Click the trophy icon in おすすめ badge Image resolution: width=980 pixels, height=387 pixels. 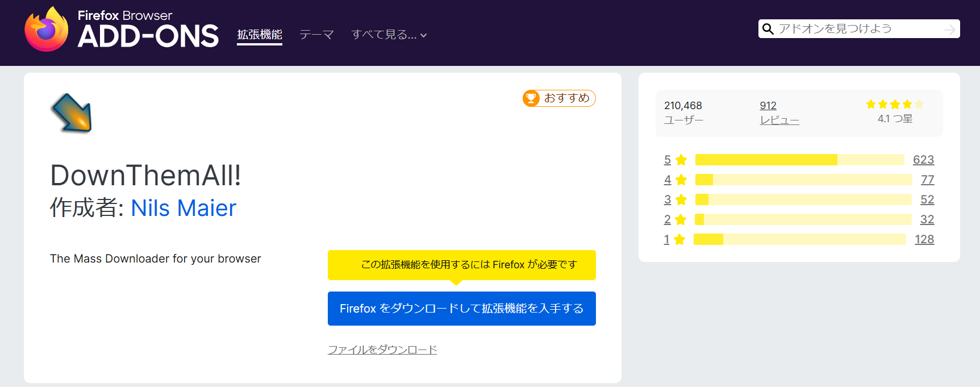(531, 98)
